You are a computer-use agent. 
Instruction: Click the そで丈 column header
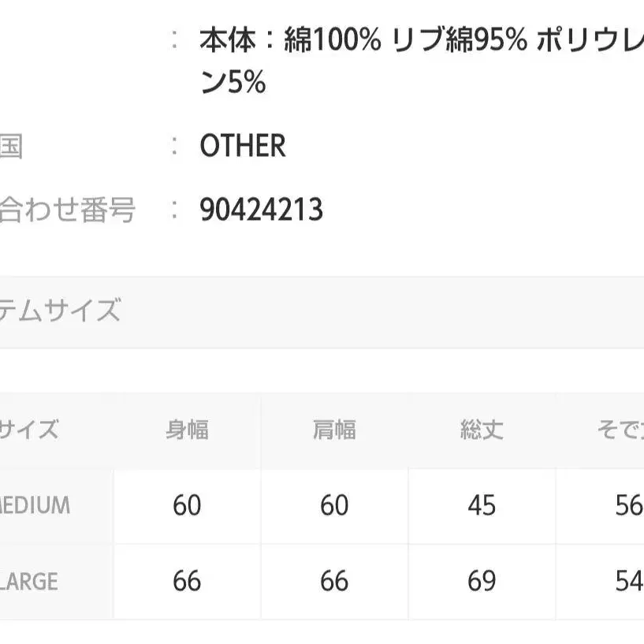click(620, 430)
